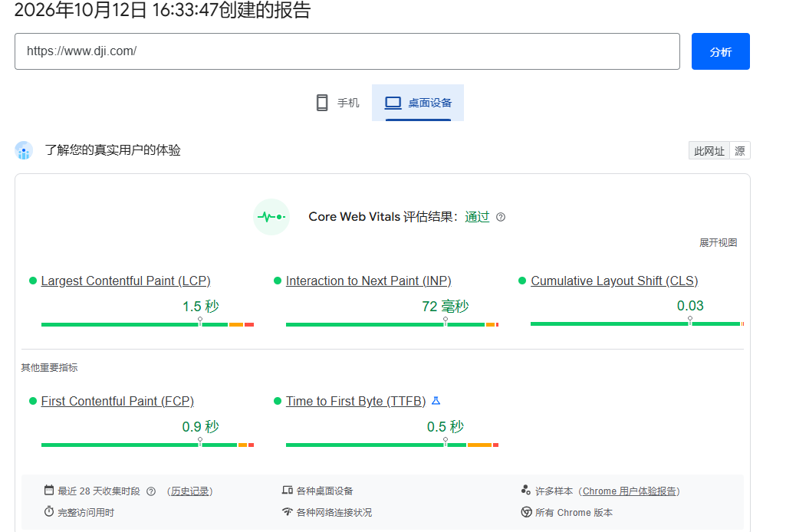This screenshot has width=786, height=532.
Task: Click the wifi icon for 各种网络连接状况
Action: pos(288,511)
